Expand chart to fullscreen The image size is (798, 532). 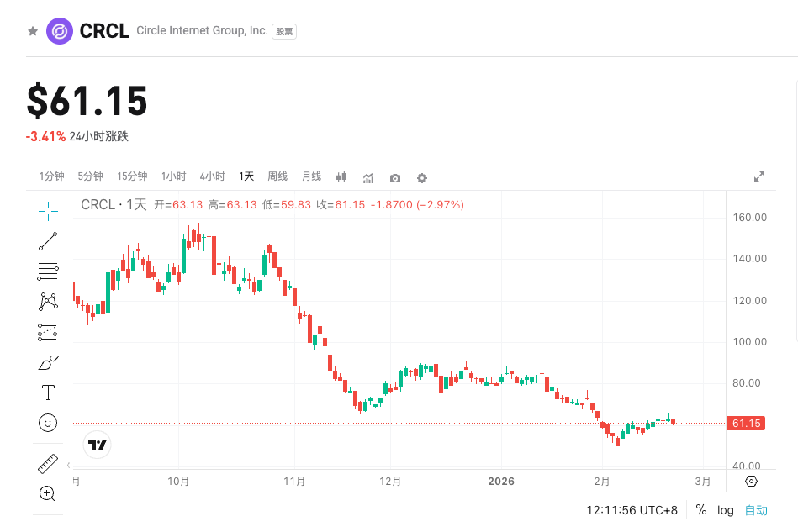[x=759, y=176]
